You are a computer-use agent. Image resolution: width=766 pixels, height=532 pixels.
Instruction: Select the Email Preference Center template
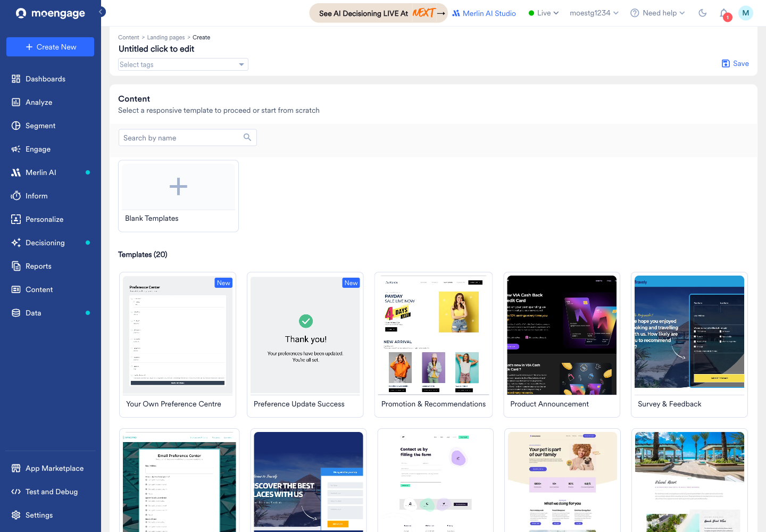(179, 481)
